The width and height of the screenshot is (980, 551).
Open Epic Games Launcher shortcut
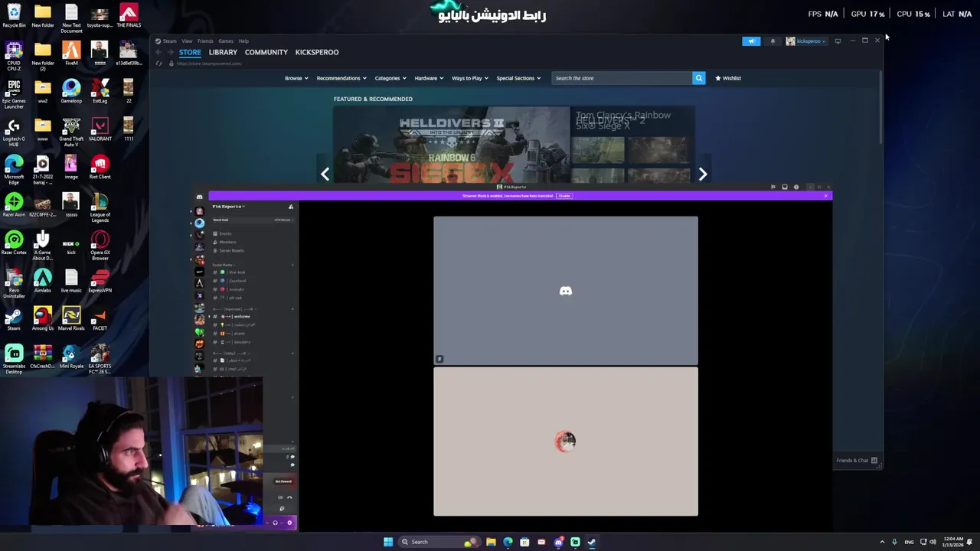(x=14, y=94)
